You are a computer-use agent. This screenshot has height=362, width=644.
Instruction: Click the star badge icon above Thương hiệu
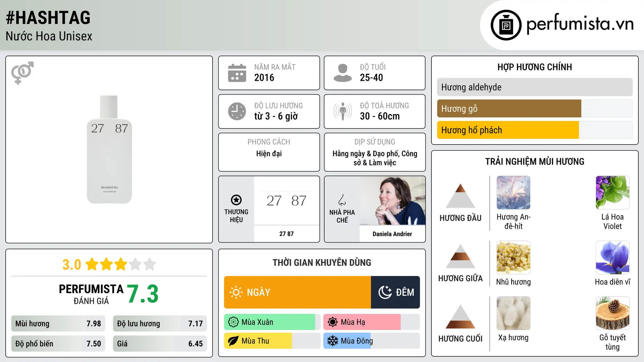click(x=236, y=200)
